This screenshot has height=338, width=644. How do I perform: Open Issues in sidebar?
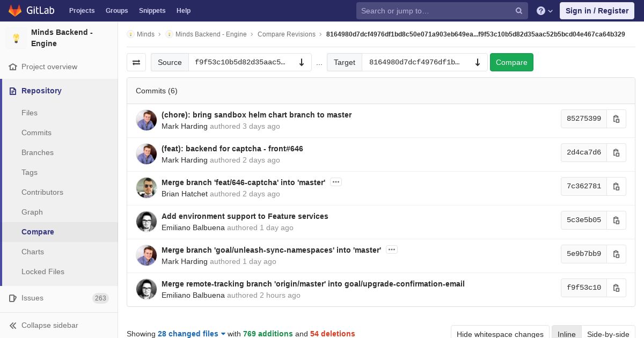click(32, 298)
